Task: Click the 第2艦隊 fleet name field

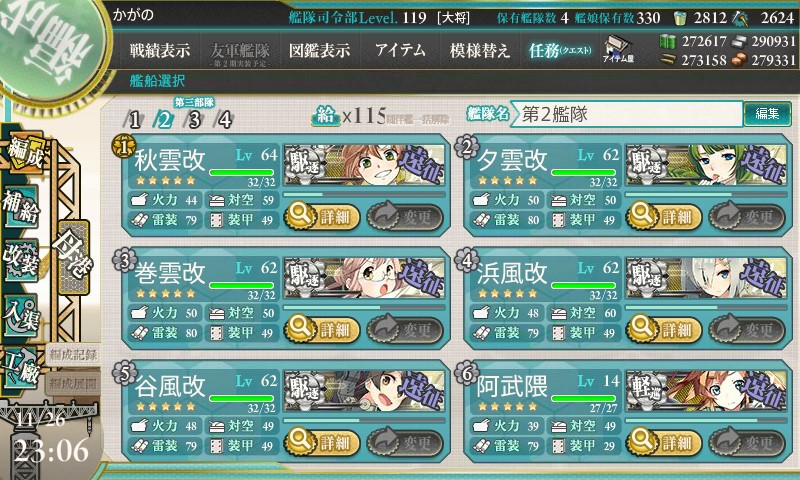Action: point(626,114)
